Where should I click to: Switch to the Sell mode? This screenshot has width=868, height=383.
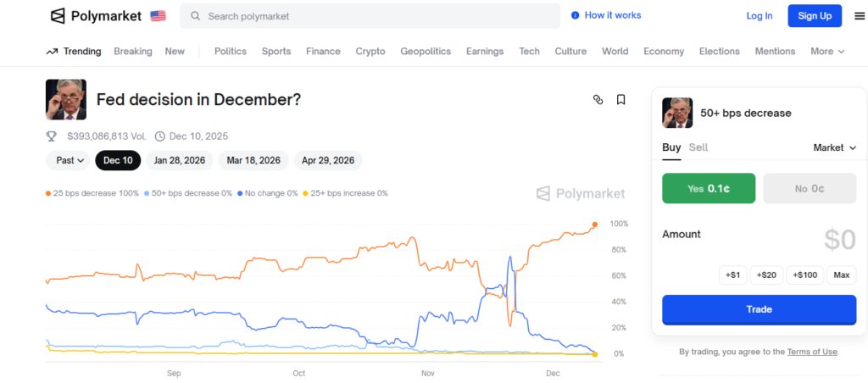pyautogui.click(x=698, y=147)
